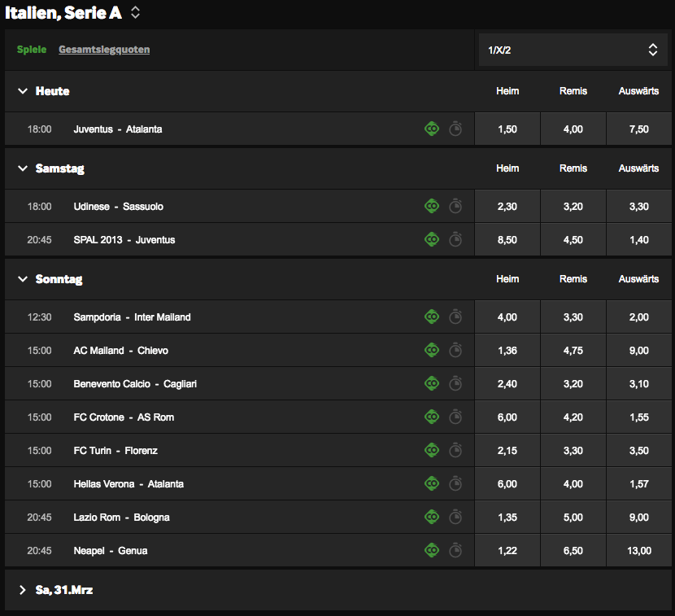Click live timer icon for Juventus - Atalanta

455,129
